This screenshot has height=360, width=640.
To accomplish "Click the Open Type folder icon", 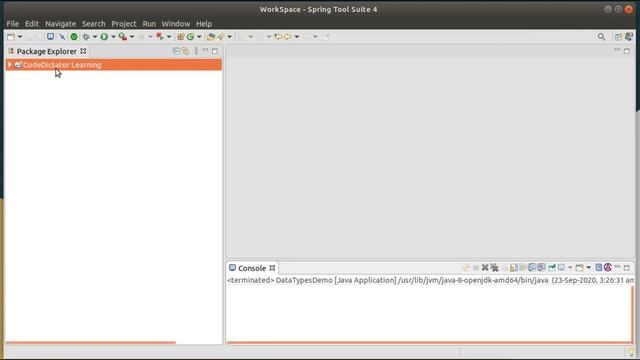I will point(211,37).
